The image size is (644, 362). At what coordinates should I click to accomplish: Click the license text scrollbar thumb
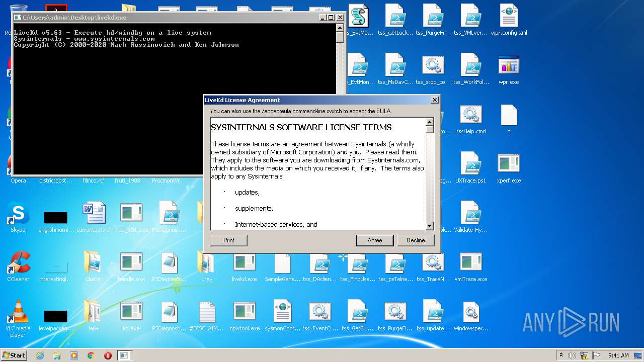pos(429,129)
